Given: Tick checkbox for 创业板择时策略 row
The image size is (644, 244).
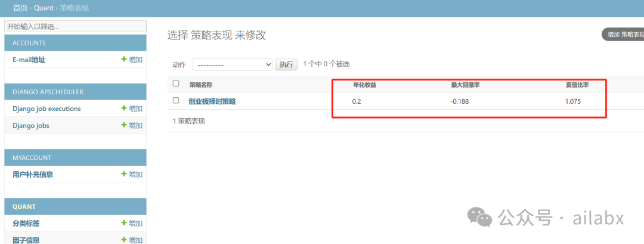Looking at the screenshot, I should coord(176,100).
